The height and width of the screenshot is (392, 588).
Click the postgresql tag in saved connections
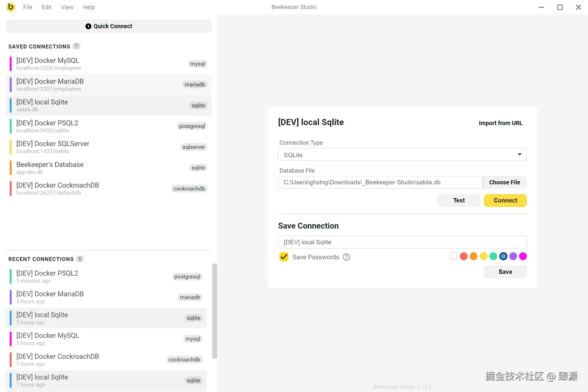pos(192,126)
